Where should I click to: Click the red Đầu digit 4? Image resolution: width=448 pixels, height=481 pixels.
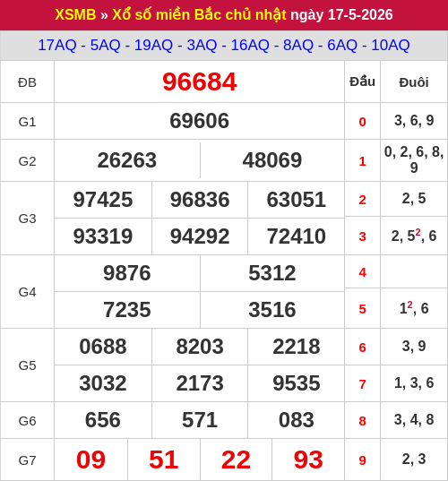pos(362,272)
